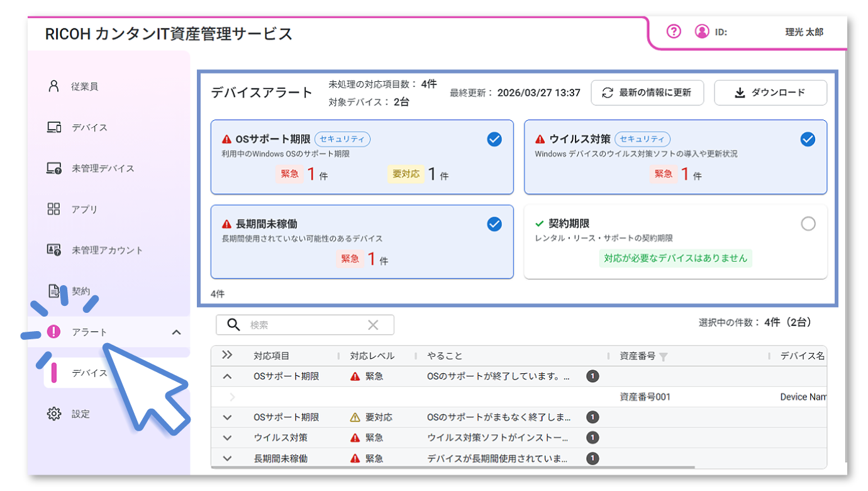The height and width of the screenshot is (491, 868).
Task: Click the count badge on 長期間未稼働 row
Action: click(x=593, y=458)
